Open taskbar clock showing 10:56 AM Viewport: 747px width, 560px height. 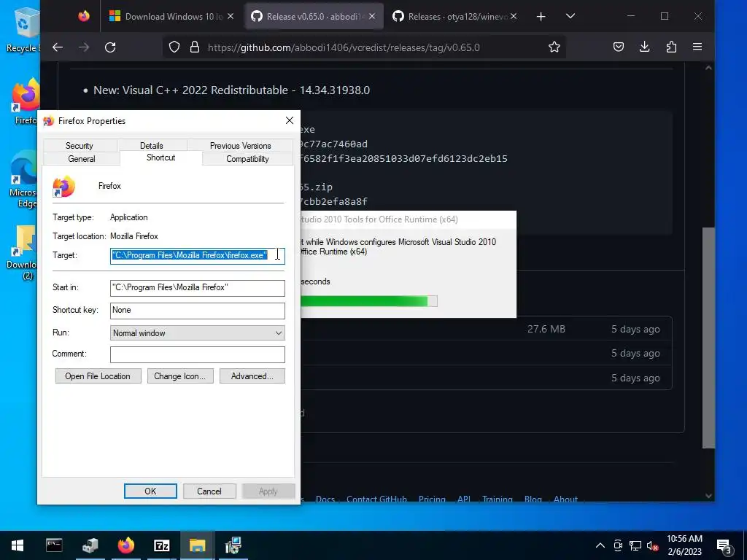pos(684,545)
